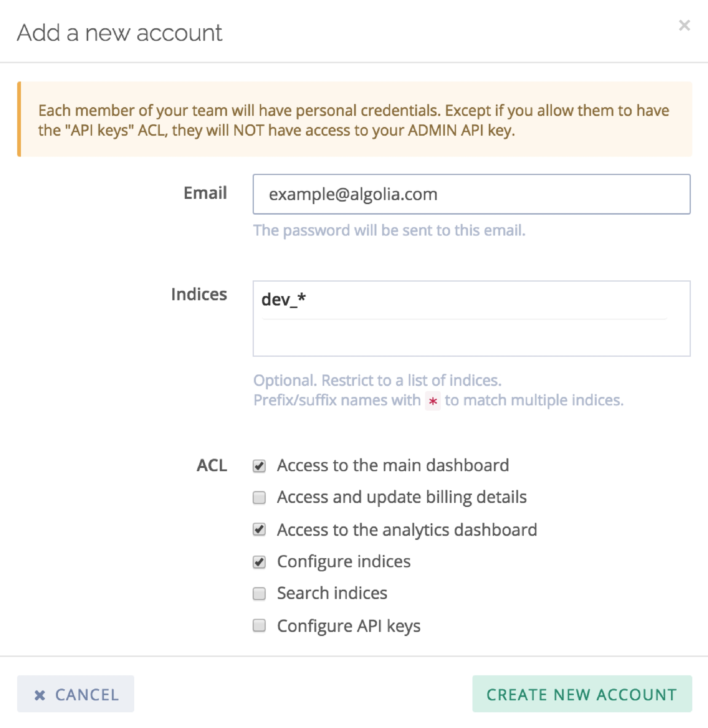The width and height of the screenshot is (708, 728).
Task: Check the Configure API keys box
Action: pos(259,626)
